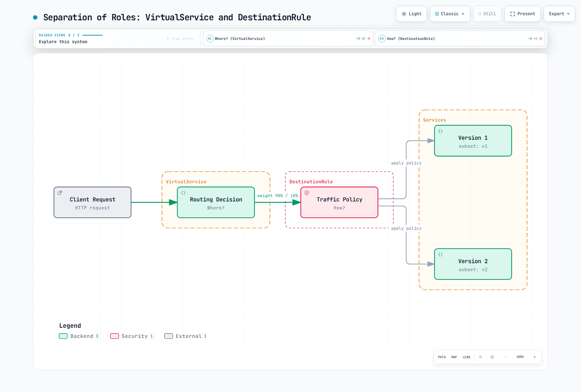
Task: Click the green Backend color swatch
Action: 63,336
